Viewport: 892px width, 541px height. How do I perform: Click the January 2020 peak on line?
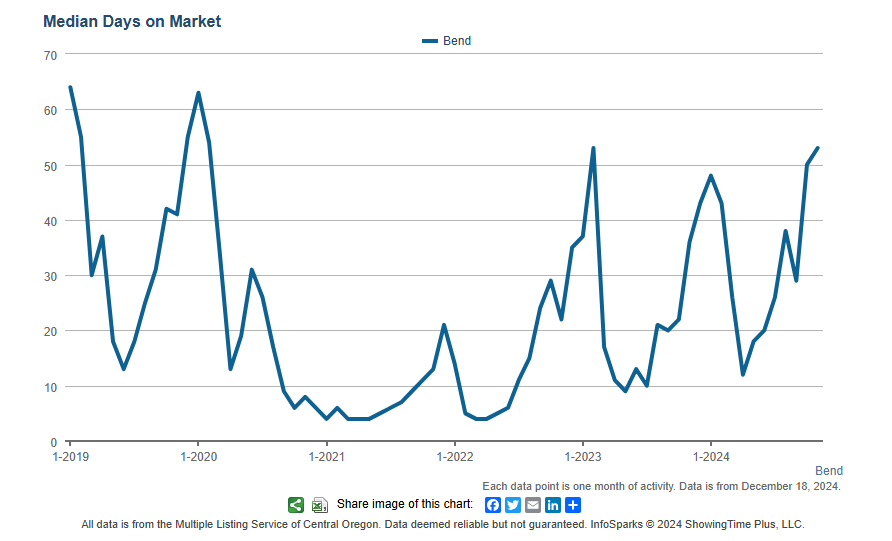[x=198, y=93]
